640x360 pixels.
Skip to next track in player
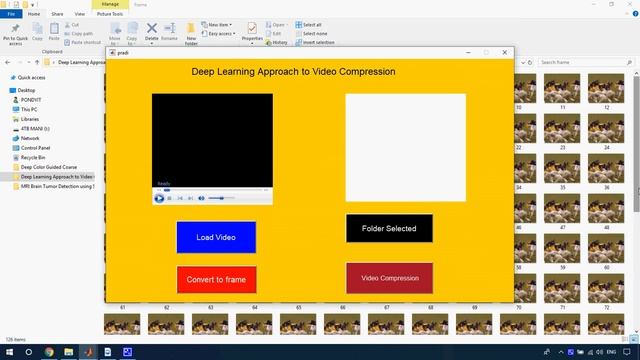[x=190, y=198]
